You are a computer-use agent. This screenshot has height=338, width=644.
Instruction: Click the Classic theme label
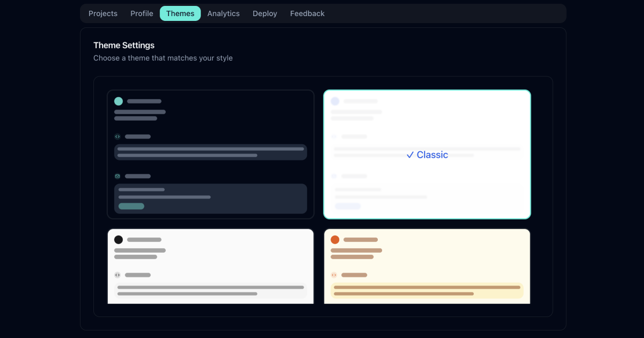click(432, 155)
